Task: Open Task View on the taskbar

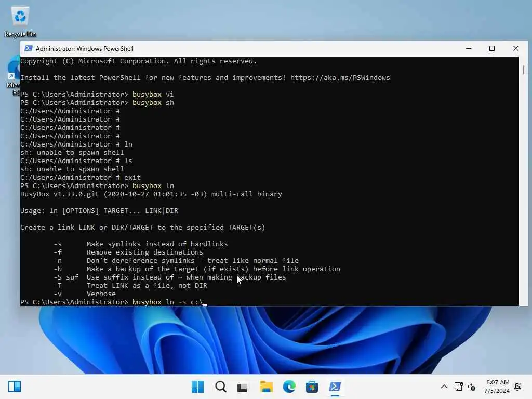Action: click(x=242, y=387)
